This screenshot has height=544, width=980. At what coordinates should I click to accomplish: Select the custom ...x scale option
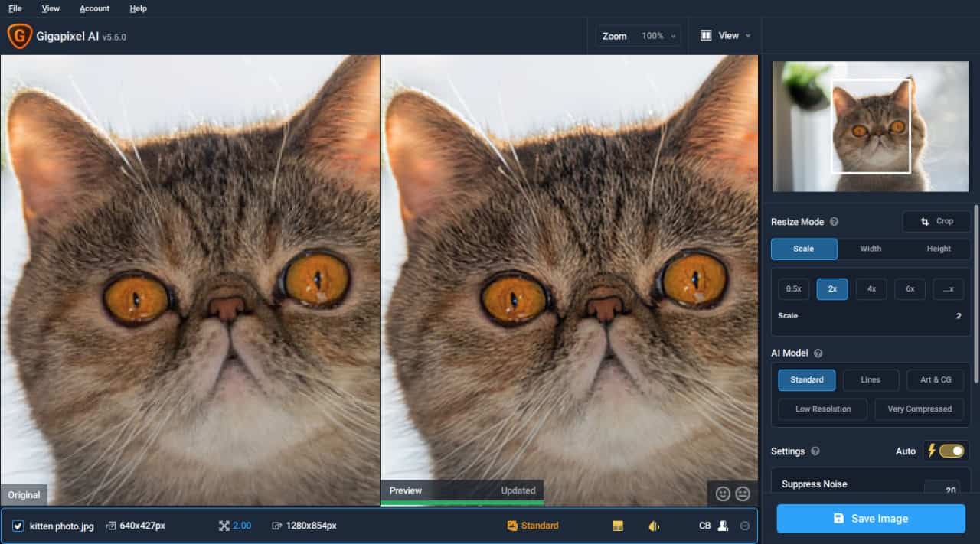[949, 289]
